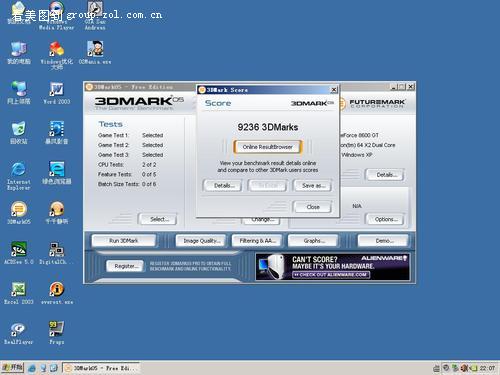Viewport: 500px width, 375px height.
Task: Click the Graphs button
Action: click(x=313, y=241)
